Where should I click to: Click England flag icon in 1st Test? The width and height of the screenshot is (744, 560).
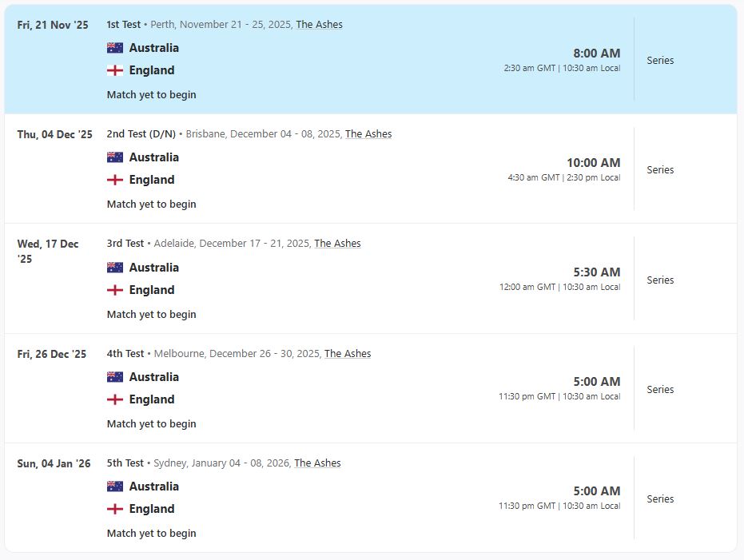pyautogui.click(x=115, y=70)
